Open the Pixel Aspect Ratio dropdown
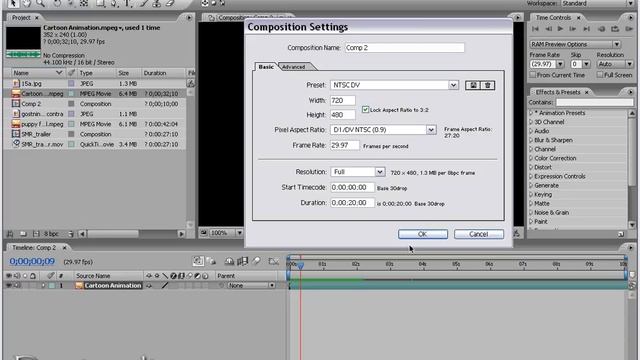The image size is (640, 360). (x=383, y=130)
